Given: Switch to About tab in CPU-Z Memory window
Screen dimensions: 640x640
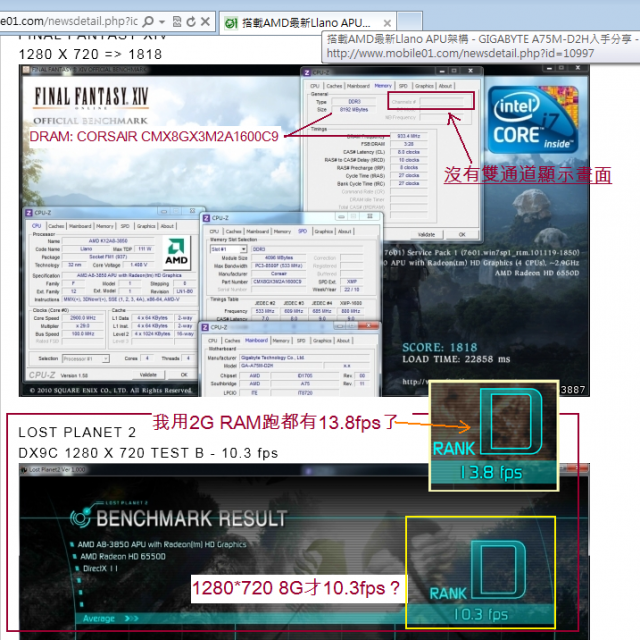Looking at the screenshot, I should coord(445,86).
